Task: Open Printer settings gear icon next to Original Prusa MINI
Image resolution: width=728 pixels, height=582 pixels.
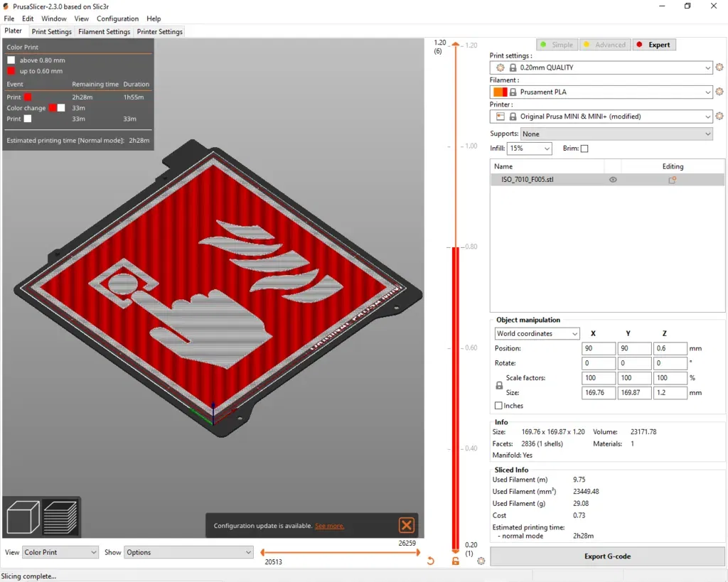Action: 719,116
